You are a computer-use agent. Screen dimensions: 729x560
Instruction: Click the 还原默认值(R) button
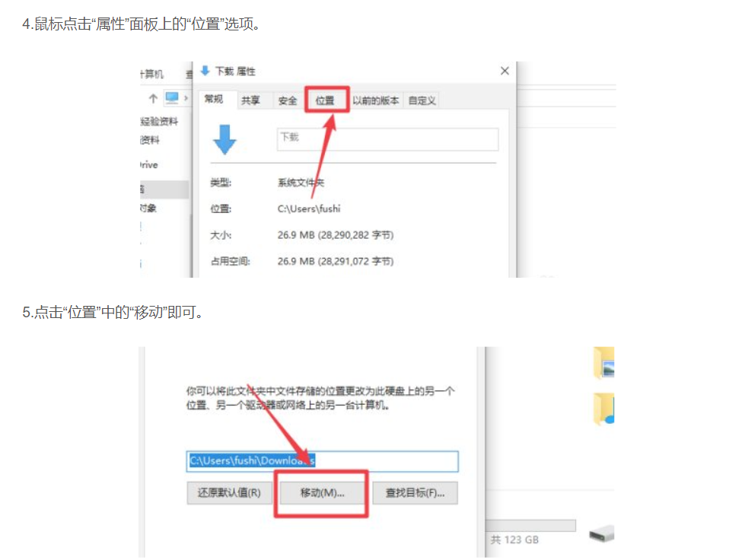[x=229, y=492]
